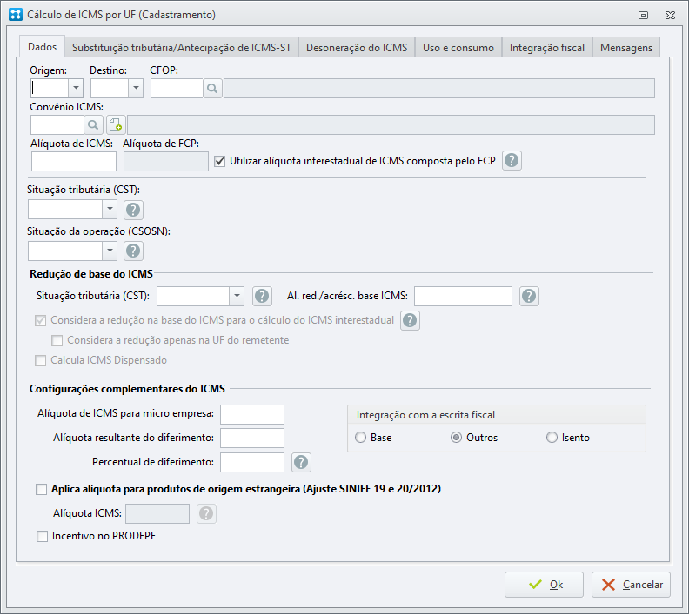Screen dimensions: 689x616
Task: Open help icon beside Situação da operação (CSOSN)
Action: click(133, 251)
